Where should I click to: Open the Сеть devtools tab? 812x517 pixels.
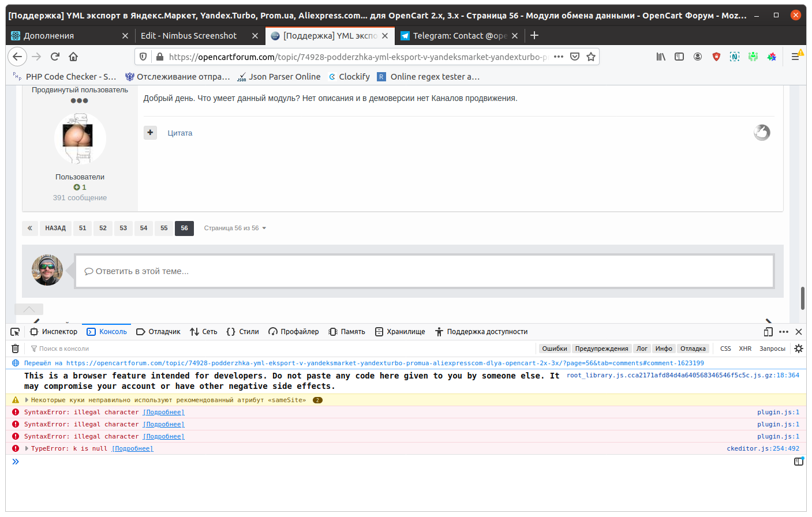[204, 332]
